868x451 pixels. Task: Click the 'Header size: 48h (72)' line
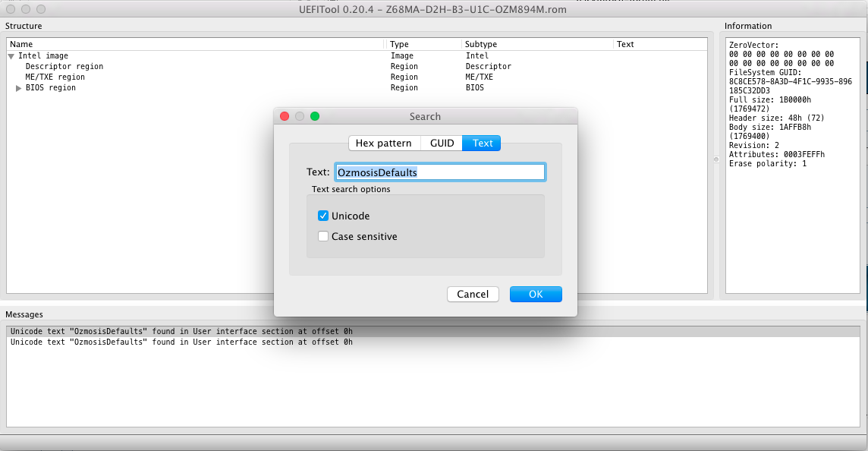tap(777, 118)
